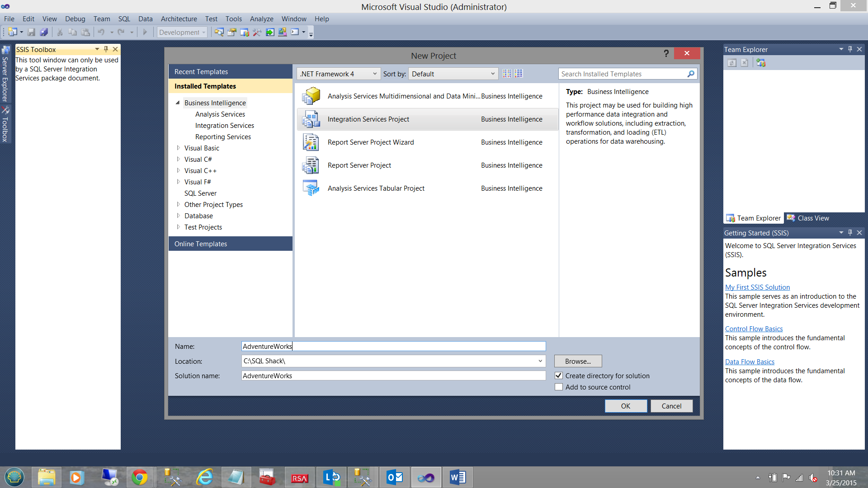
Task: Click the New Project toolbar icon
Action: coord(12,32)
